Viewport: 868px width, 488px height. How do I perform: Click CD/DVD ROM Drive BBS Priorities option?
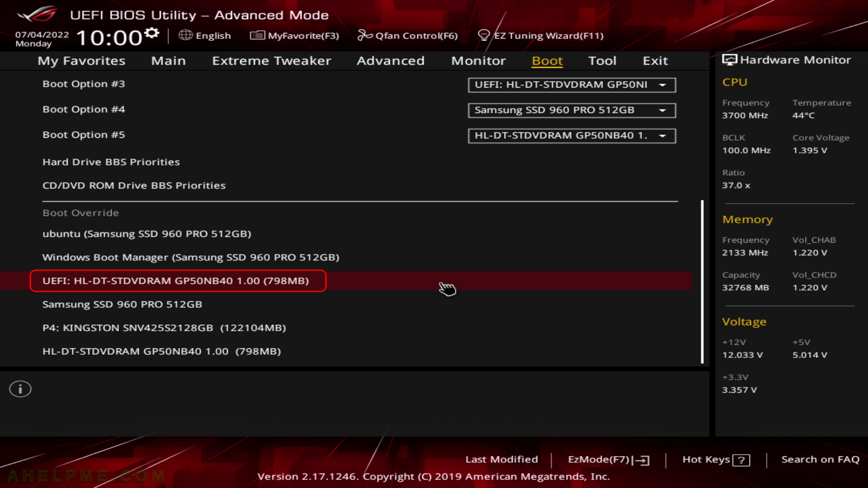(134, 185)
